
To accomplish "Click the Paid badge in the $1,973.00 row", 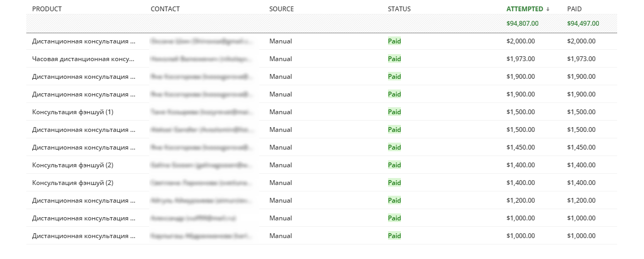I will click(x=394, y=59).
